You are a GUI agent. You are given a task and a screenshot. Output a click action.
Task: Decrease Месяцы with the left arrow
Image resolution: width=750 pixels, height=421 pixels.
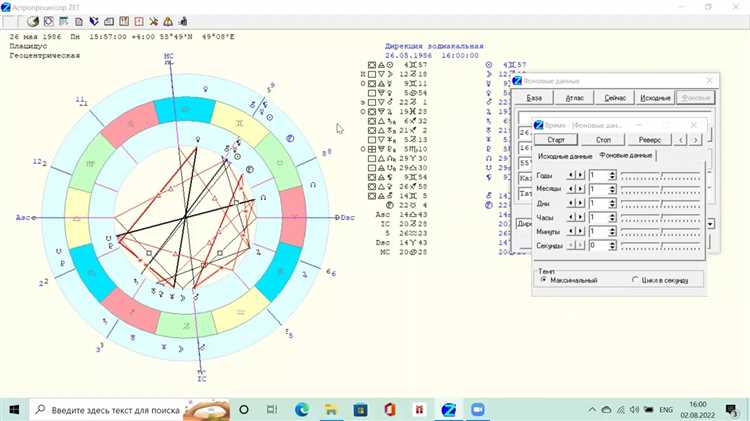pos(570,189)
